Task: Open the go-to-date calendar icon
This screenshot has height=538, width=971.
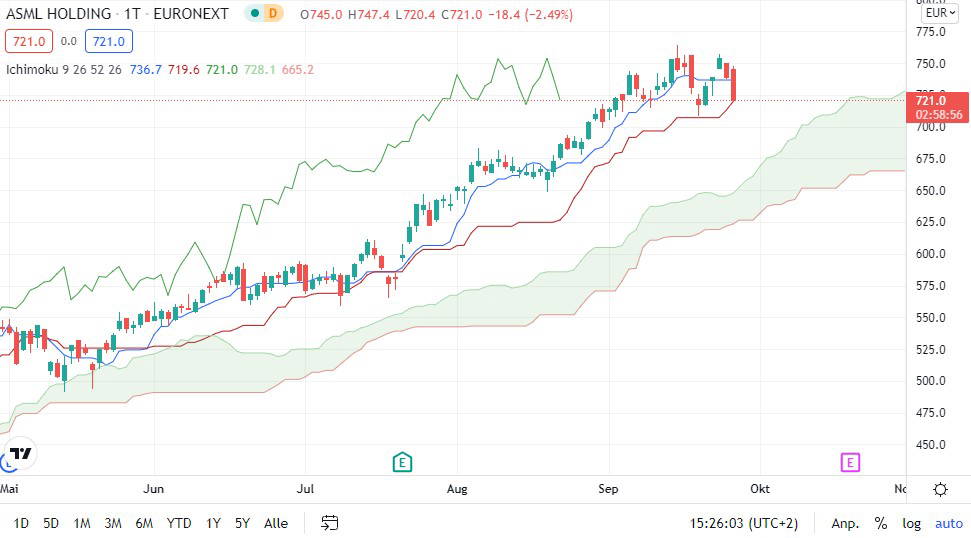Action: coord(329,523)
